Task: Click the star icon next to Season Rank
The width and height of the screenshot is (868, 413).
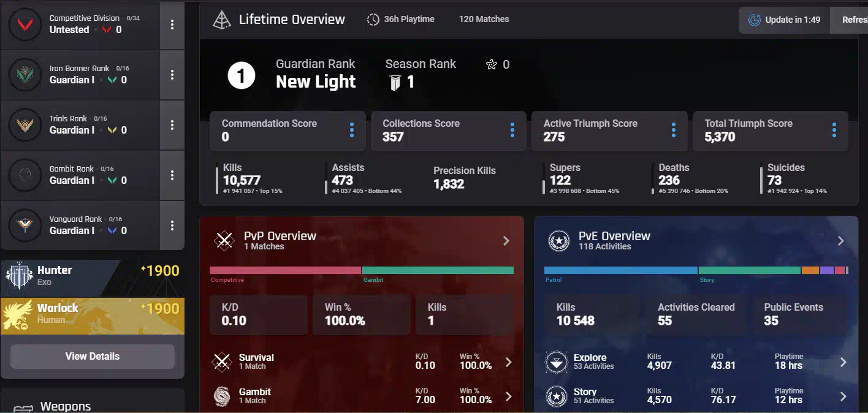Action: pyautogui.click(x=491, y=64)
